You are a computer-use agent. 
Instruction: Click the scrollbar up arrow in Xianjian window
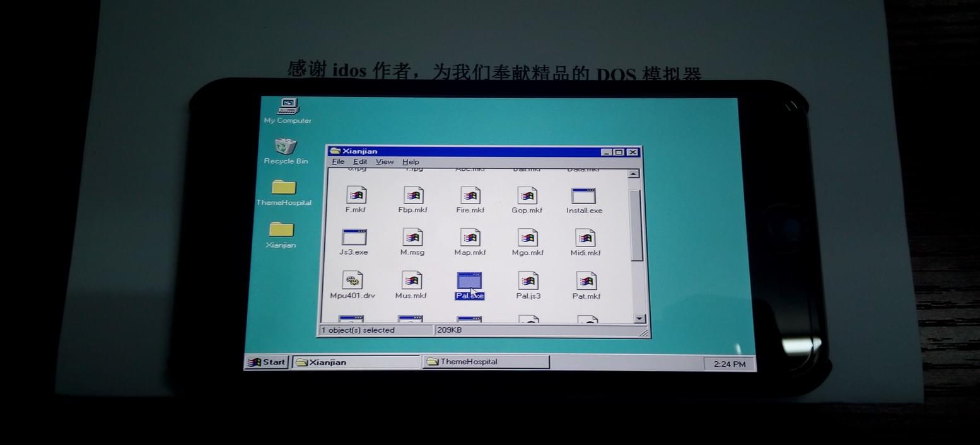tap(634, 173)
